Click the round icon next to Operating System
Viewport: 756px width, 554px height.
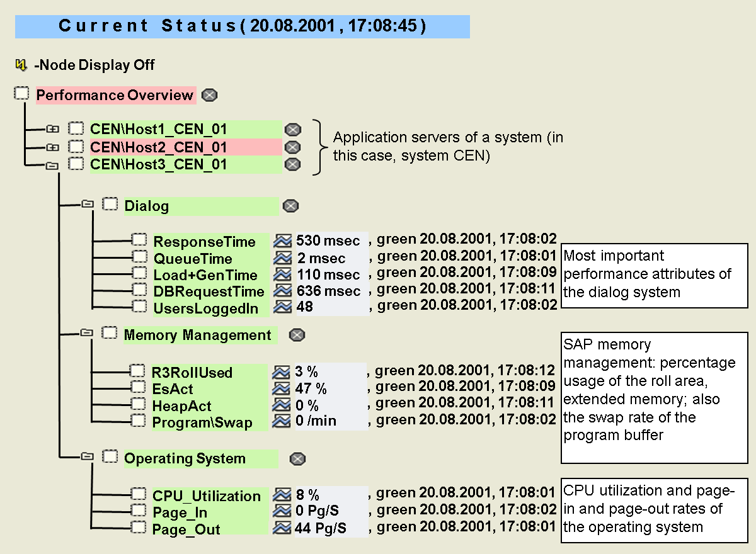pyautogui.click(x=297, y=459)
